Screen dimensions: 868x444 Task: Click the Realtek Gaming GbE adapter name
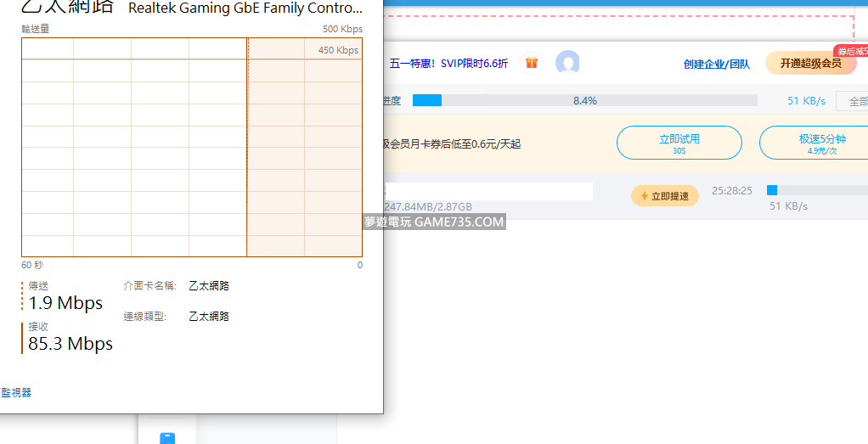245,8
